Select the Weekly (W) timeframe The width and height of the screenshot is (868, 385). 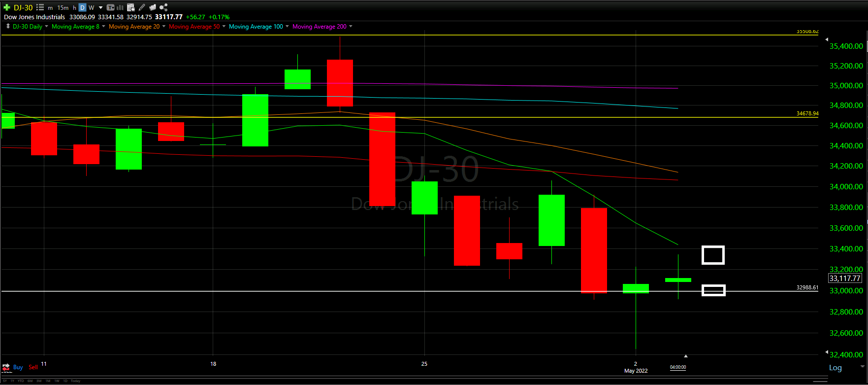coord(91,8)
